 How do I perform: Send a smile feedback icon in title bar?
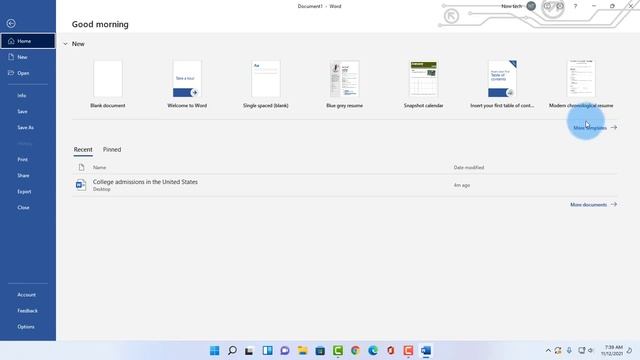tap(547, 6)
